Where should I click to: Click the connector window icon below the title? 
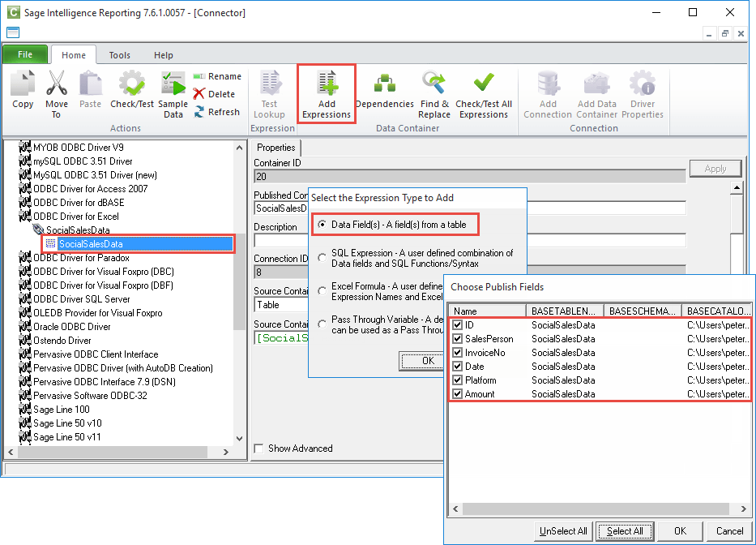click(x=13, y=32)
